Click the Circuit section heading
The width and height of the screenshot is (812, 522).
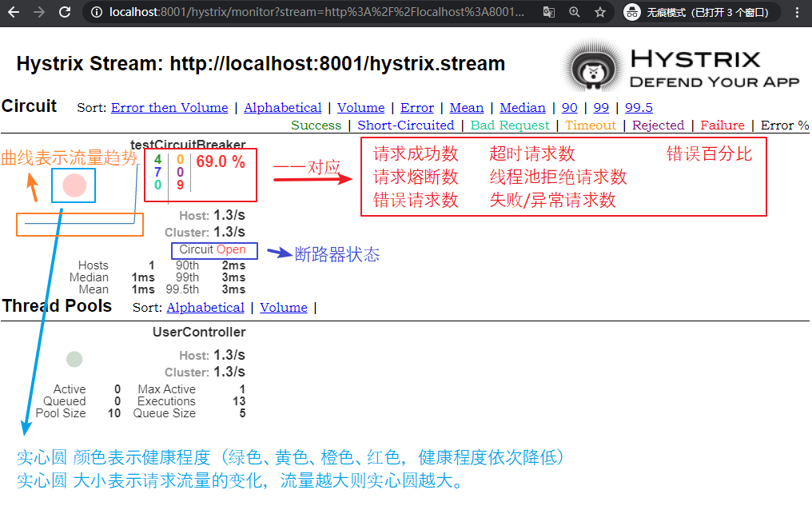point(29,106)
